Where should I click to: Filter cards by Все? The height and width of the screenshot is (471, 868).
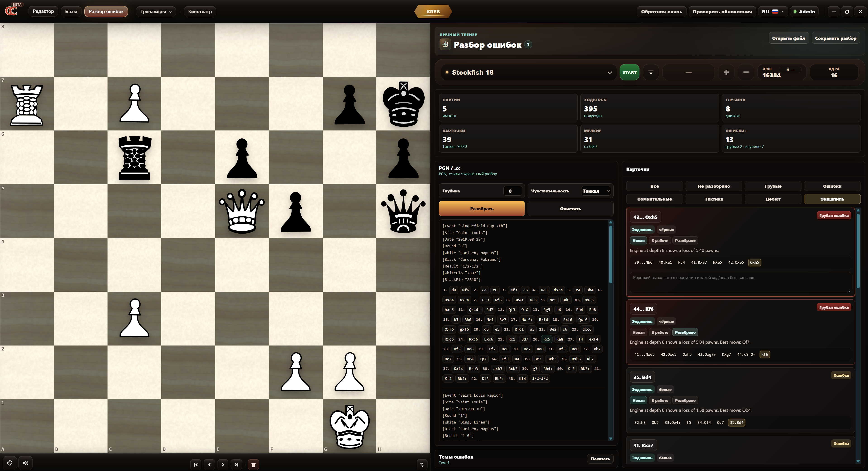pos(654,186)
